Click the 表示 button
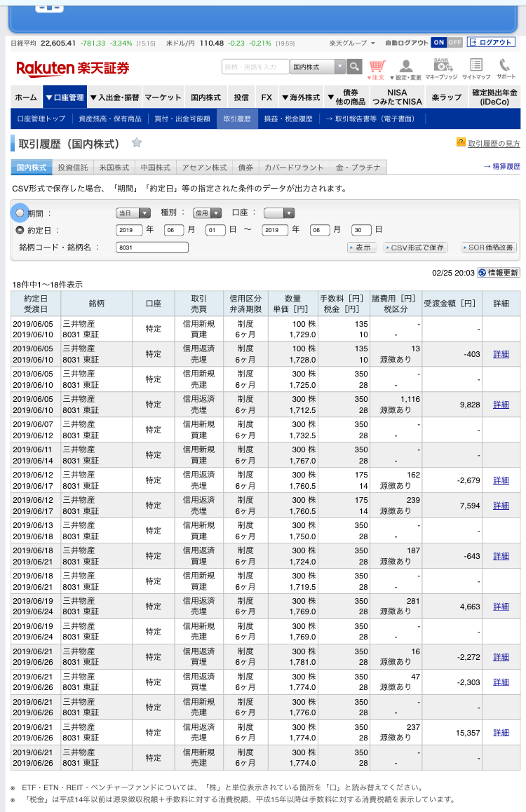Viewport: 526px width, 812px height. click(361, 248)
